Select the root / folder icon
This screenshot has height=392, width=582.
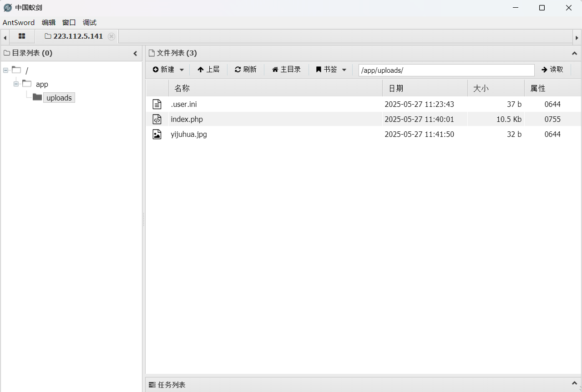[x=16, y=70]
